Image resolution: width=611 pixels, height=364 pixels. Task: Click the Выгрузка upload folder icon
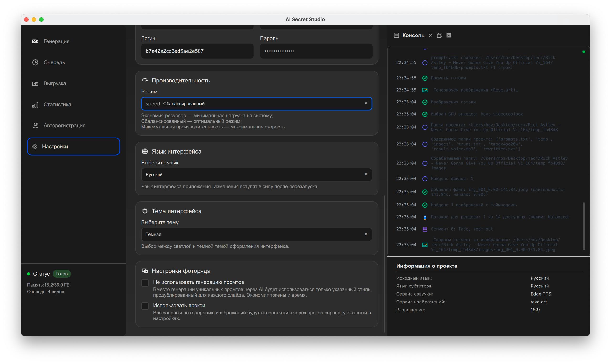35,83
